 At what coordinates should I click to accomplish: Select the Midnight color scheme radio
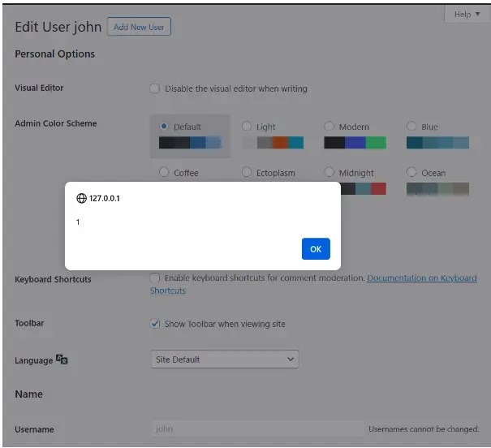[x=329, y=172]
